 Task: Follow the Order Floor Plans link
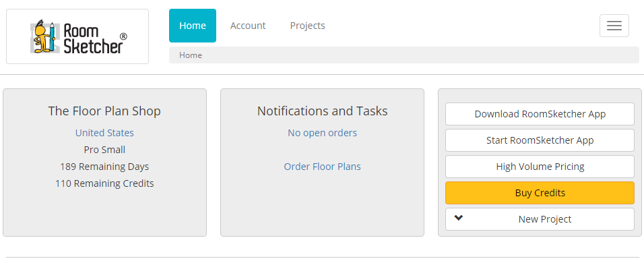pyautogui.click(x=323, y=167)
